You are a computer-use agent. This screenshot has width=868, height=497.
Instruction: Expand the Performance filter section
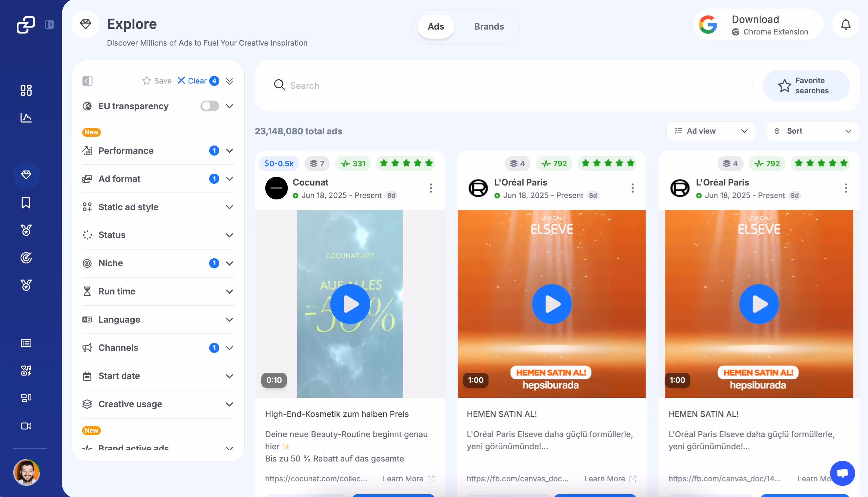[x=229, y=151]
